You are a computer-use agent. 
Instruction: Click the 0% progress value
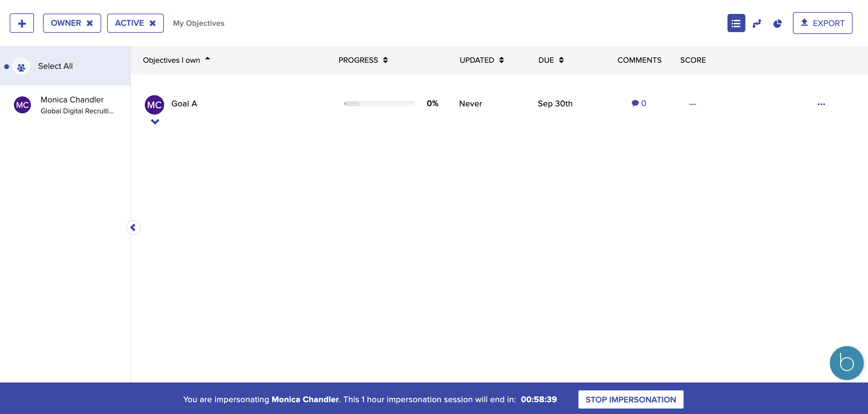pos(432,103)
